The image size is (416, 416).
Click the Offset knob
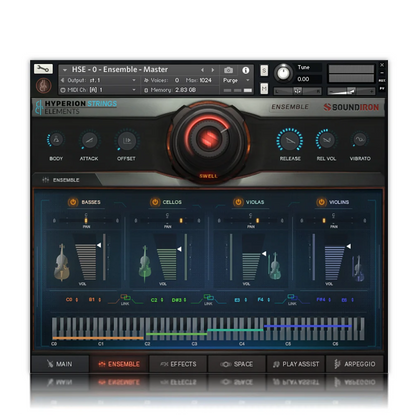point(126,140)
